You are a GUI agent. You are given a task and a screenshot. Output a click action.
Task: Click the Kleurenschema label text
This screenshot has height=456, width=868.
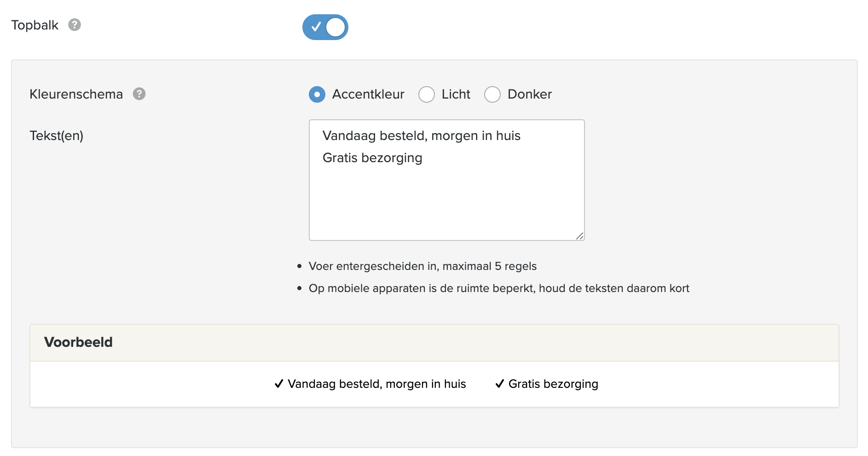pos(76,94)
